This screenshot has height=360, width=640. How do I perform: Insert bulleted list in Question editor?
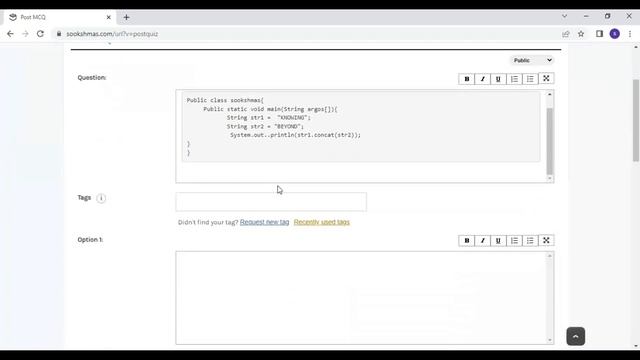tap(530, 79)
